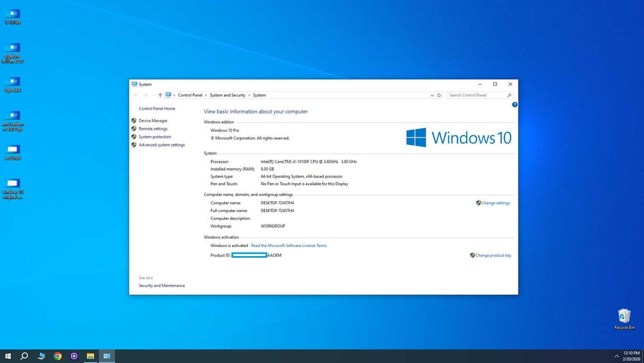The width and height of the screenshot is (644, 363).
Task: Click the forward navigation arrow
Action: (x=146, y=95)
